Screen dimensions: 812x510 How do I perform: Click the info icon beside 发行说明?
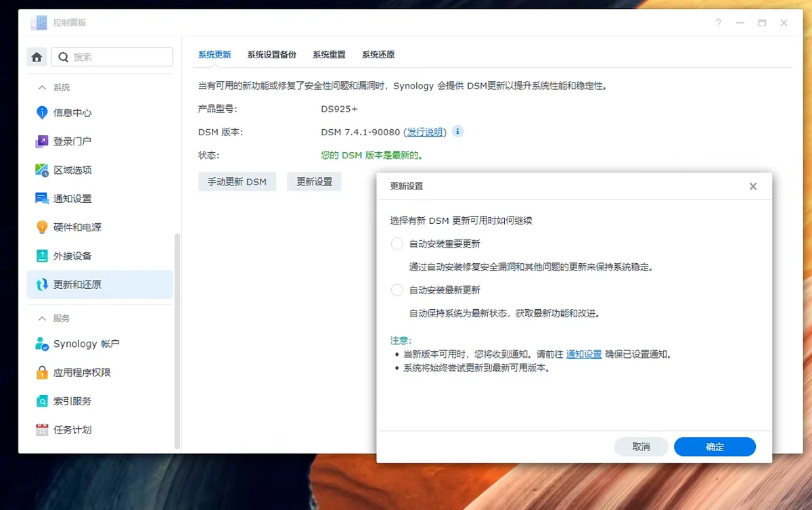coord(457,131)
